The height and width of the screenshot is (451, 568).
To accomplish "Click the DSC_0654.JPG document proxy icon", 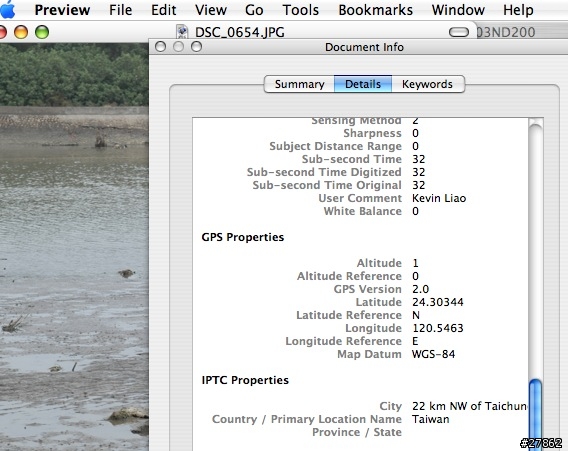I will (x=182, y=32).
